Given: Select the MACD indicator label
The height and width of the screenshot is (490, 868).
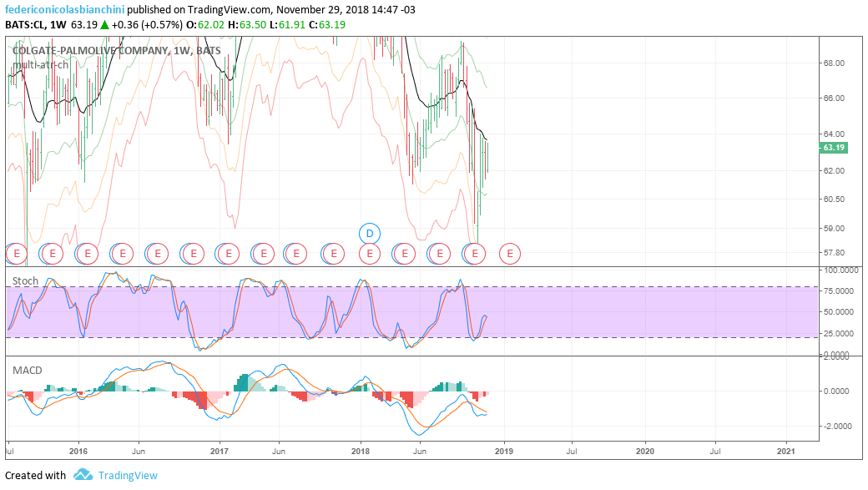Looking at the screenshot, I should tap(27, 370).
